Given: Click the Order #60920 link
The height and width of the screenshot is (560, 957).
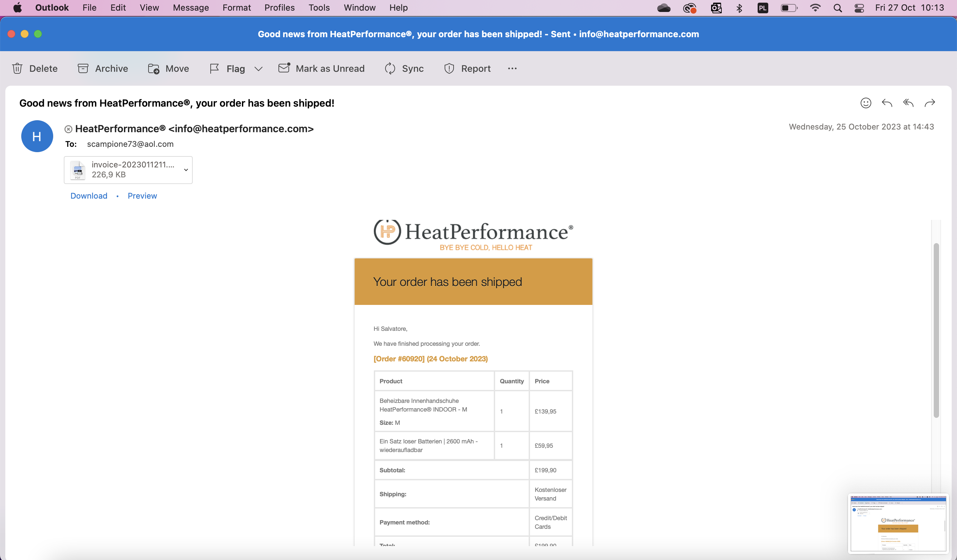Looking at the screenshot, I should pos(430,359).
